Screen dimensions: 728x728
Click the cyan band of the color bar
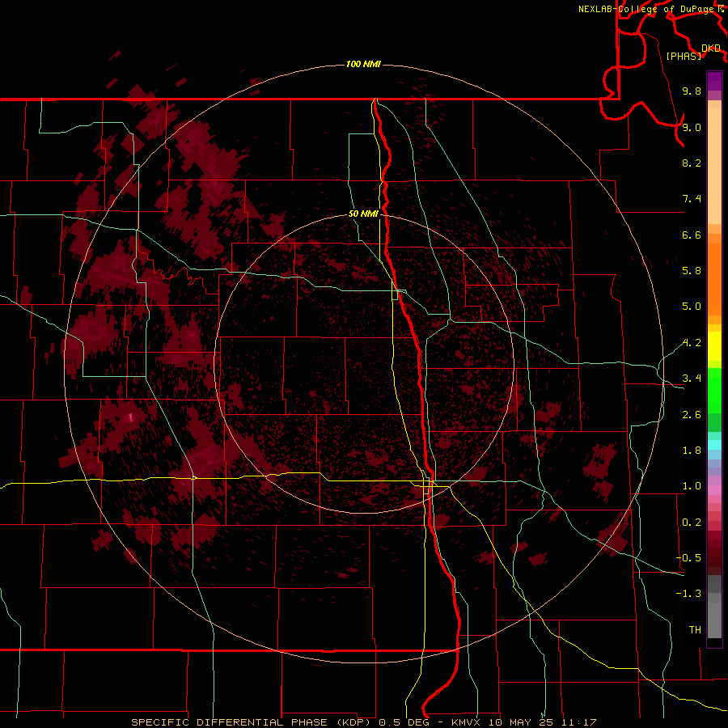coord(714,444)
